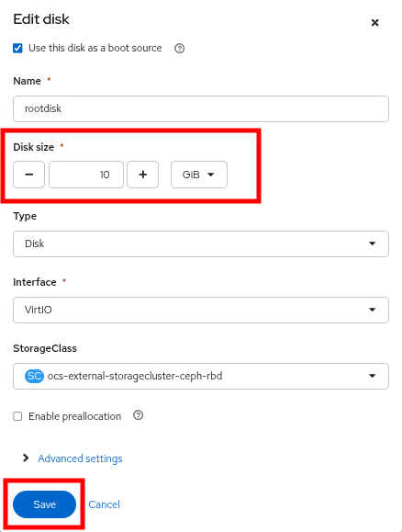The height and width of the screenshot is (532, 402).
Task: Tick the Enable preallocation checkbox
Action: (x=17, y=416)
